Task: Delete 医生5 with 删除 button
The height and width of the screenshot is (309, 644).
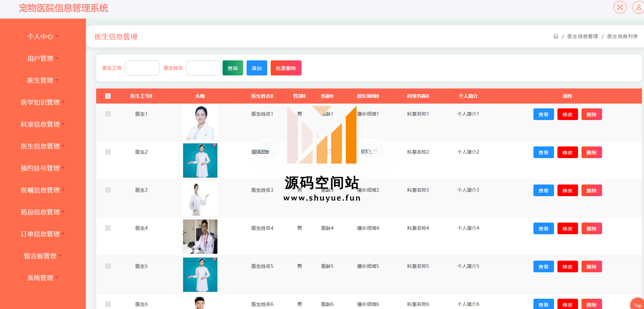Action: click(x=592, y=266)
